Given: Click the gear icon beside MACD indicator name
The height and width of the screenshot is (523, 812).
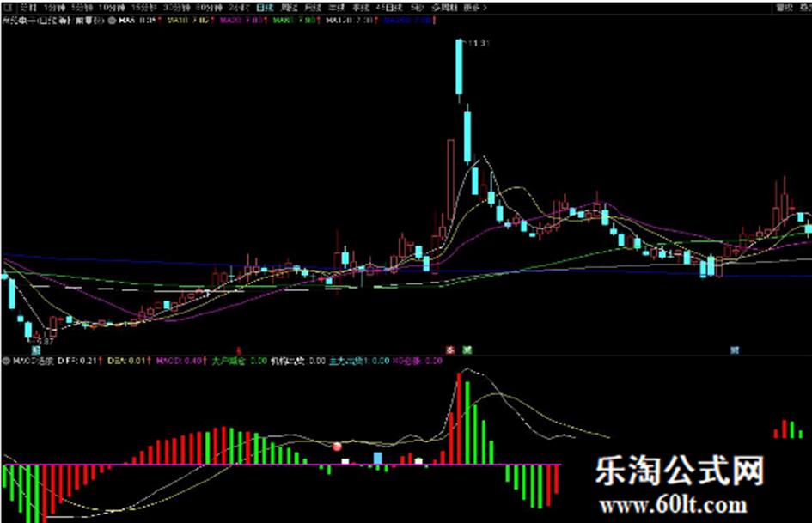Looking at the screenshot, I should 6,361.
